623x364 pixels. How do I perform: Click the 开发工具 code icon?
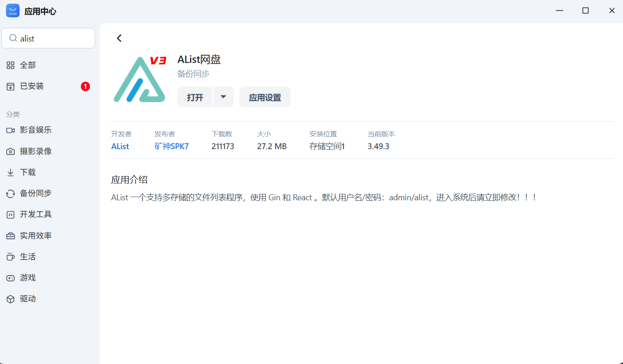(x=11, y=214)
